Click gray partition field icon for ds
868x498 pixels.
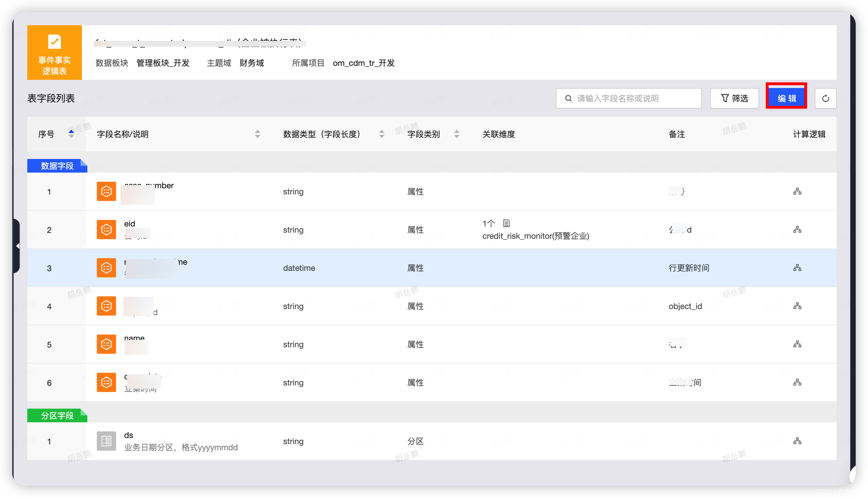click(x=106, y=441)
